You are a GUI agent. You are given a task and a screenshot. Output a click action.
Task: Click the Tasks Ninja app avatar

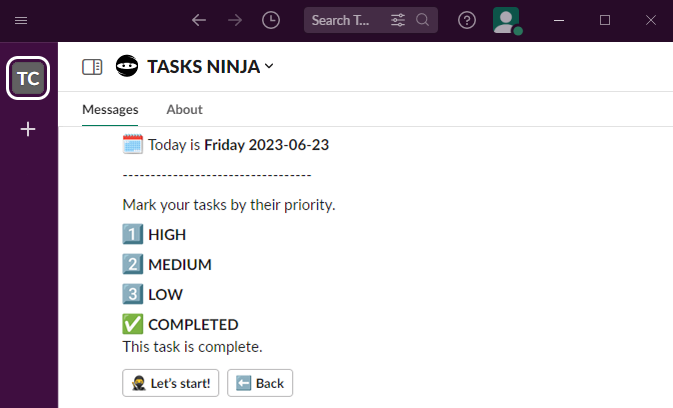[x=127, y=67]
